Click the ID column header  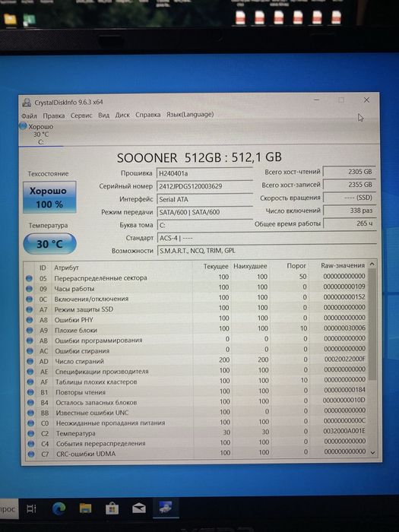pyautogui.click(x=43, y=268)
